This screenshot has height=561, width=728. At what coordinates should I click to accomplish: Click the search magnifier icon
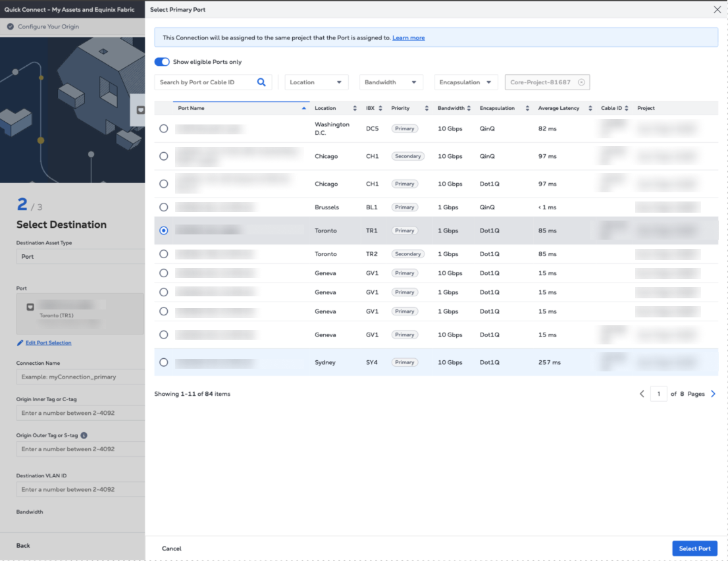(x=261, y=82)
